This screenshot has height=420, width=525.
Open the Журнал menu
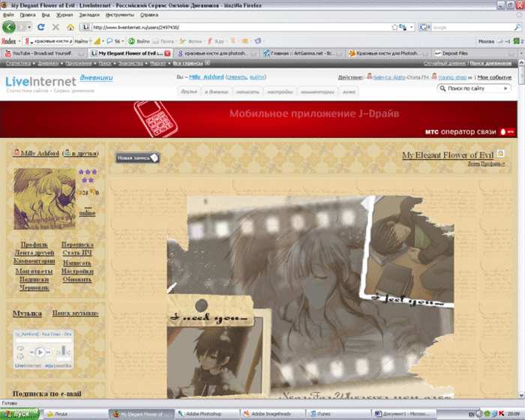point(64,15)
